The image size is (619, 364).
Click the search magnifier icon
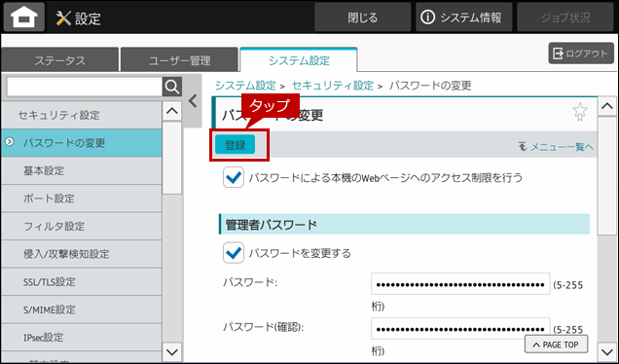(x=172, y=87)
